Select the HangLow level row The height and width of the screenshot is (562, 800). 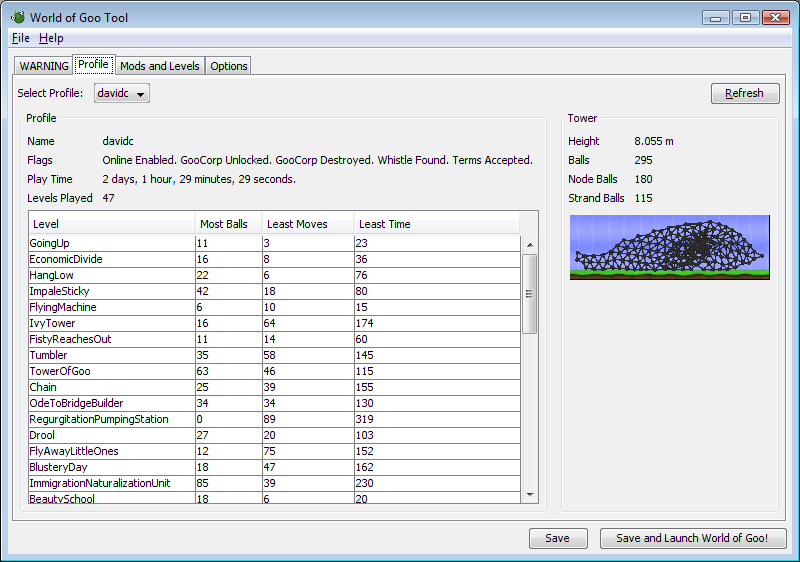click(x=274, y=275)
